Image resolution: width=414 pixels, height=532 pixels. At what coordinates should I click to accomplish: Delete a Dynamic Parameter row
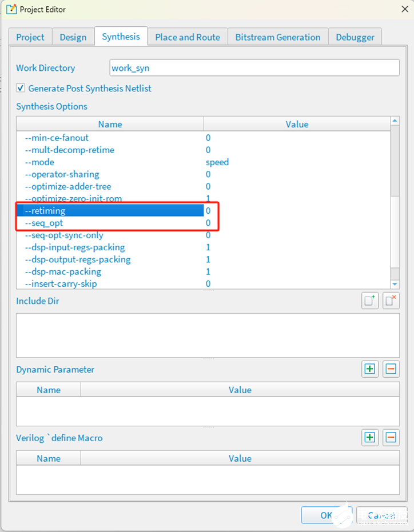(391, 369)
